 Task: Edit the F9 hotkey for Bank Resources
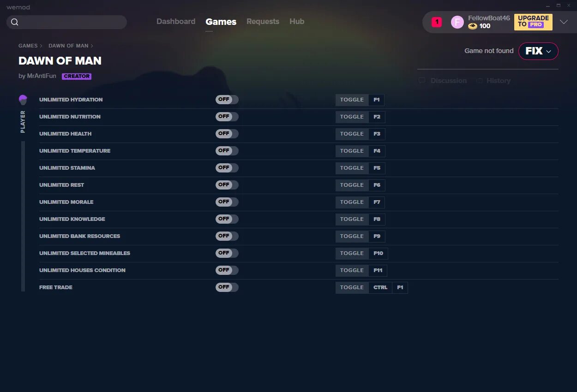tap(377, 236)
